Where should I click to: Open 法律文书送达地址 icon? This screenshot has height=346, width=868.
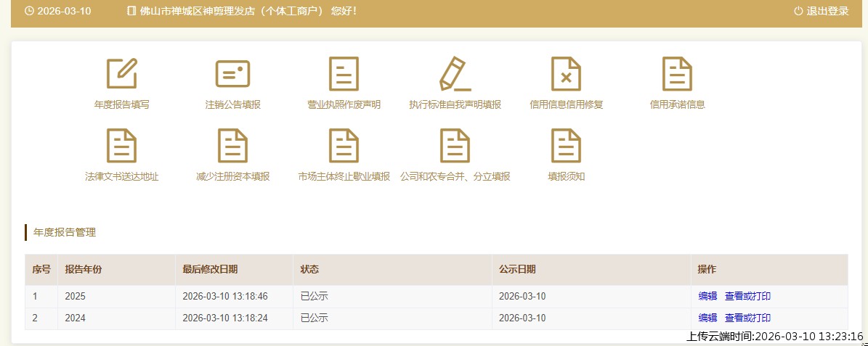point(121,146)
